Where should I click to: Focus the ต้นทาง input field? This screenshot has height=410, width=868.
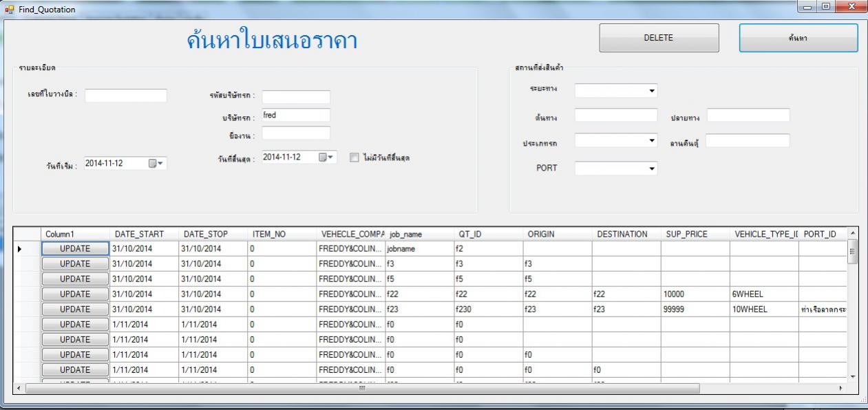pyautogui.click(x=616, y=116)
